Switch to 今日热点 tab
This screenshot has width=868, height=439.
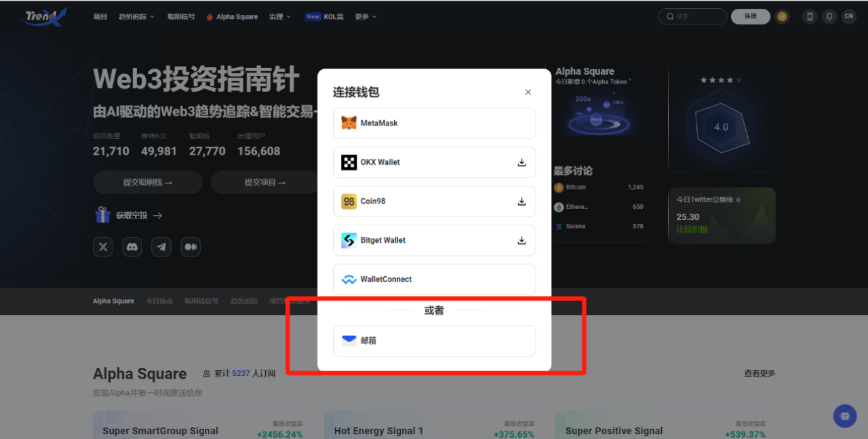[159, 301]
